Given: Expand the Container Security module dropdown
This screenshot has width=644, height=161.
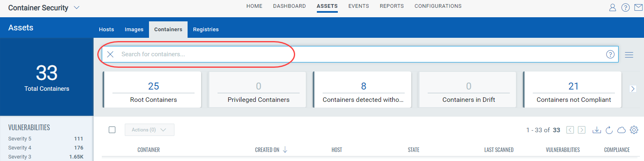Looking at the screenshot, I should pyautogui.click(x=77, y=8).
